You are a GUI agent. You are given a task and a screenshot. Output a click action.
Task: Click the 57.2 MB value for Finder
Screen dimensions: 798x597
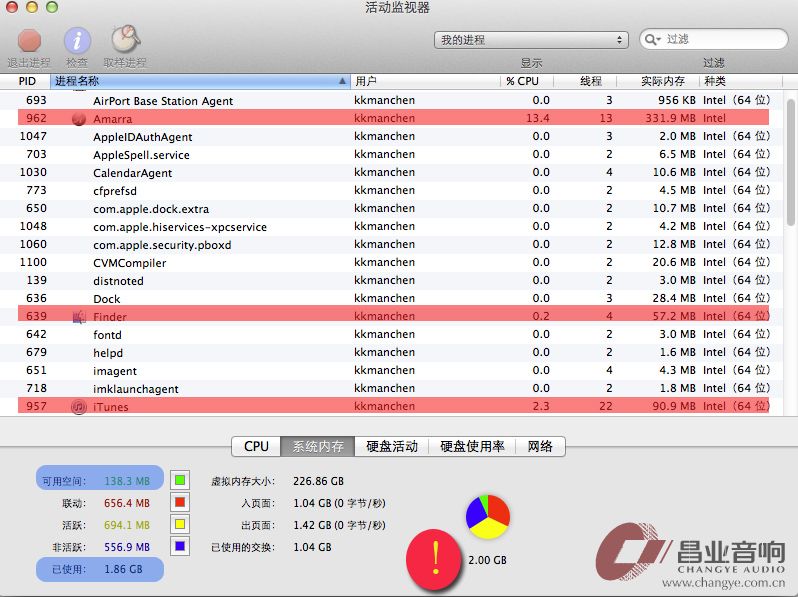674,316
